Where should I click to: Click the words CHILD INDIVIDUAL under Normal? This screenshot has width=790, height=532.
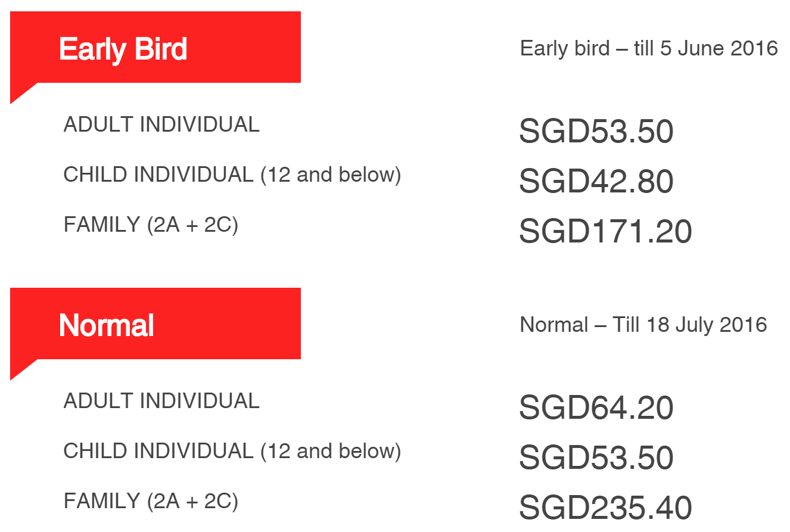point(158,451)
